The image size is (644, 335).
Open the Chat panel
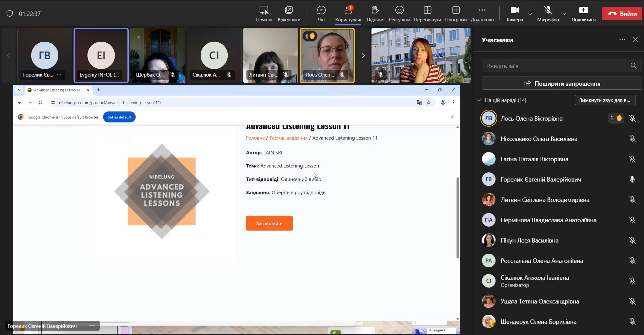321,14
